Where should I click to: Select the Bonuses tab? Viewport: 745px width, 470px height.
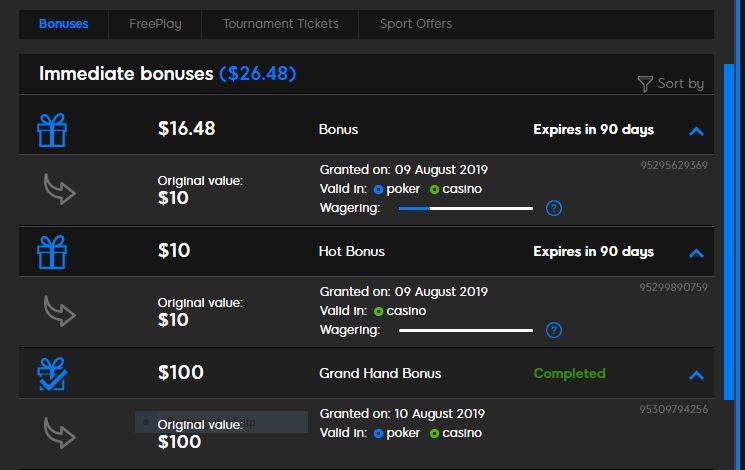click(x=64, y=24)
